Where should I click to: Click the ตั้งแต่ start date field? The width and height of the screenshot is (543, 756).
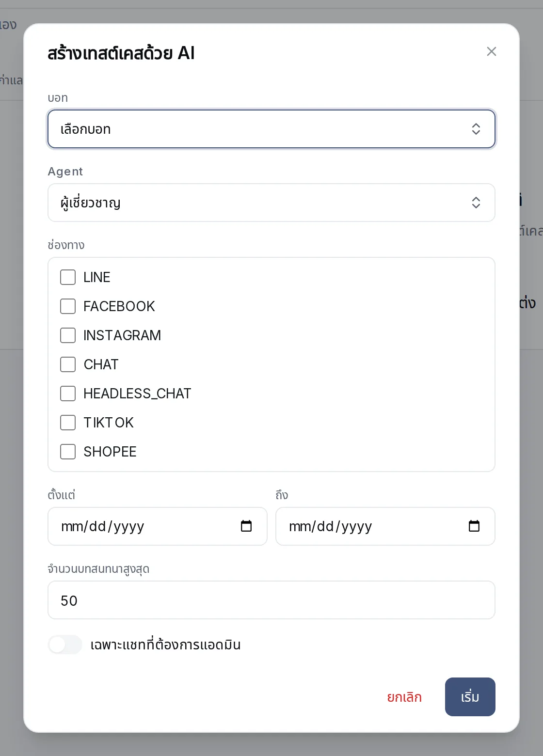click(x=158, y=526)
